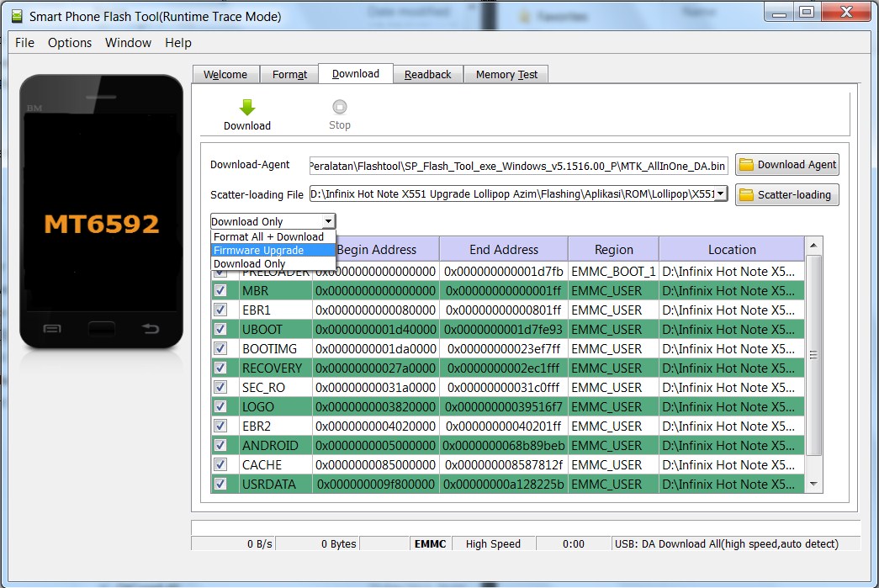Click UBOOT end address 0x0000000001d7fe93
879x588 pixels.
pyautogui.click(x=503, y=330)
